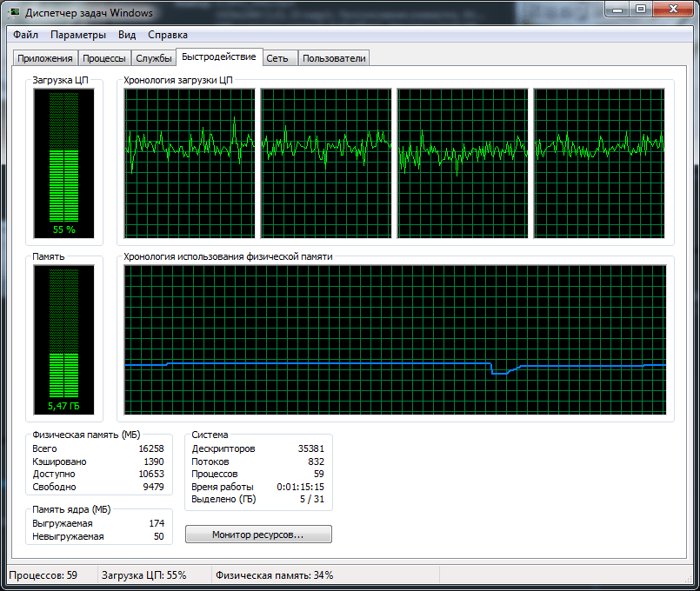
Task: Click the memory gauge showing 5,47 ГБ
Action: coord(63,340)
